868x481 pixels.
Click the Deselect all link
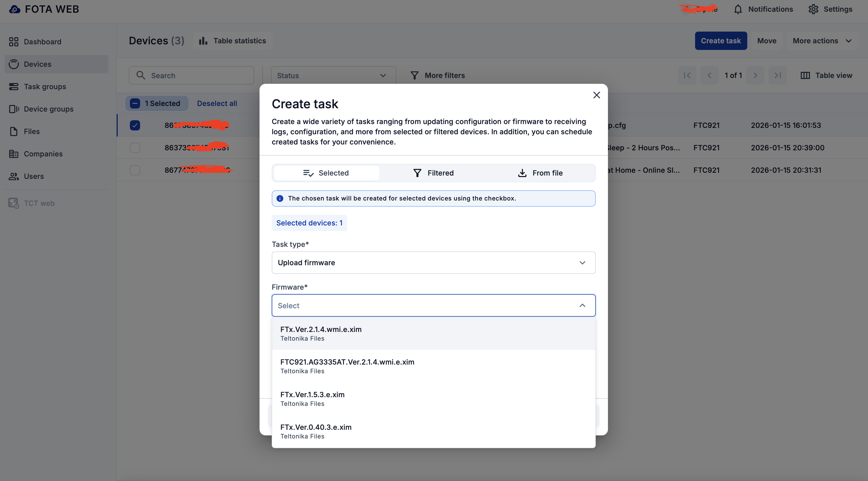click(x=217, y=103)
